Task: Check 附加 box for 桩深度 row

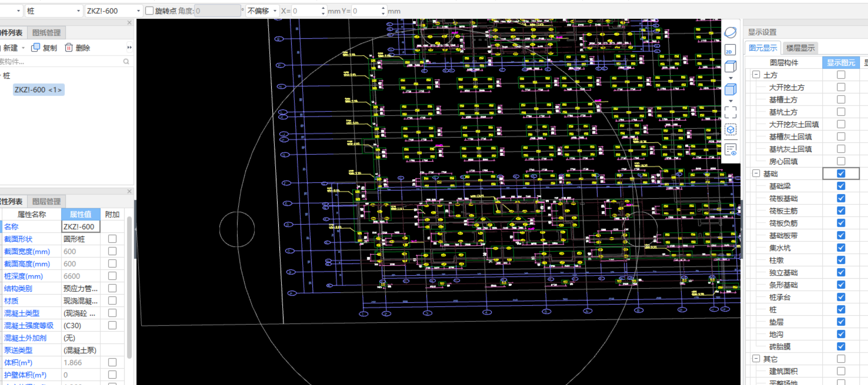Action: point(113,276)
